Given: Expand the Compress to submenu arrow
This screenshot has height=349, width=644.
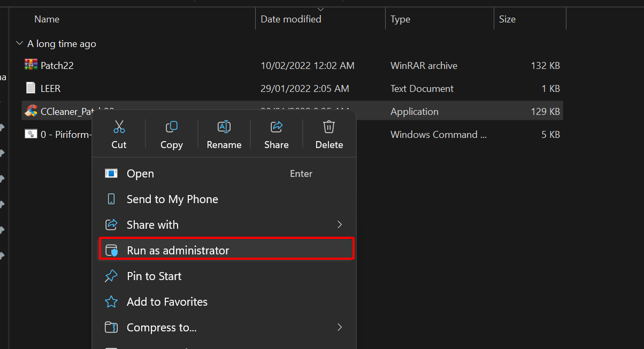Looking at the screenshot, I should pos(339,327).
